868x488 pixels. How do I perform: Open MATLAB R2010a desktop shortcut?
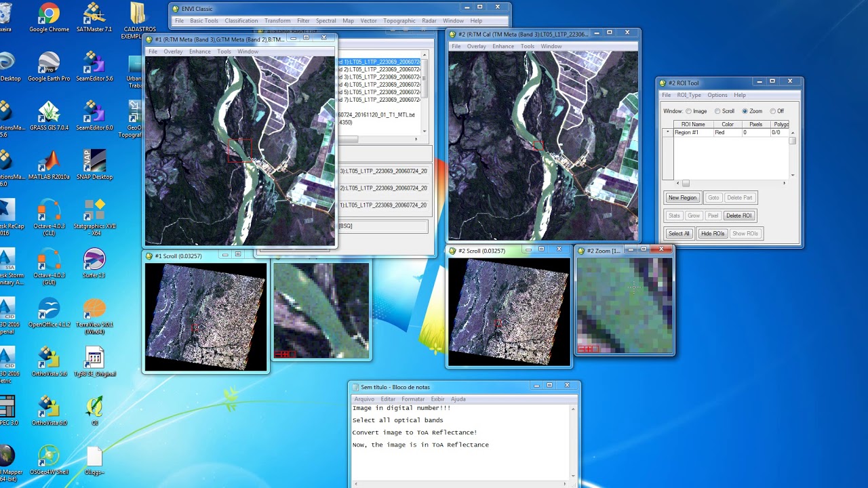click(x=49, y=165)
